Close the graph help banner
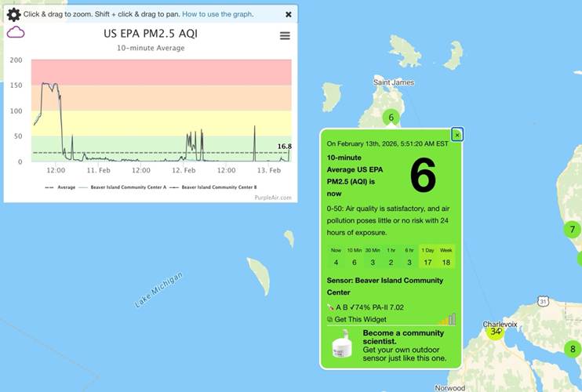The height and width of the screenshot is (392, 582). point(288,14)
